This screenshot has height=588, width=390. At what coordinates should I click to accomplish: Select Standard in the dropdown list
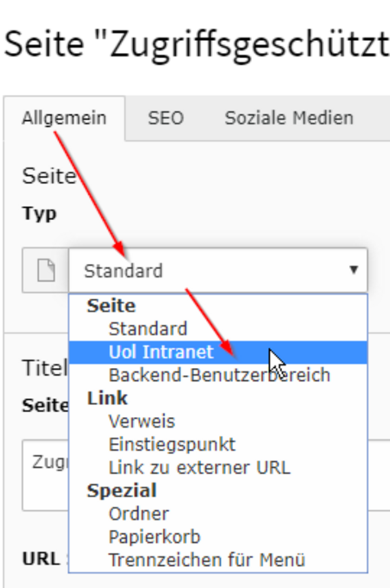[x=148, y=329]
